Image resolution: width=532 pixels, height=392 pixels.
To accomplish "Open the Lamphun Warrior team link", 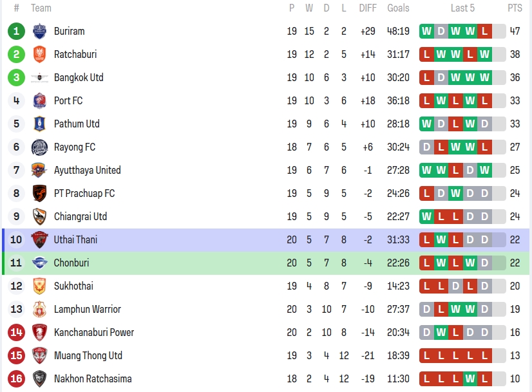I will coord(87,310).
